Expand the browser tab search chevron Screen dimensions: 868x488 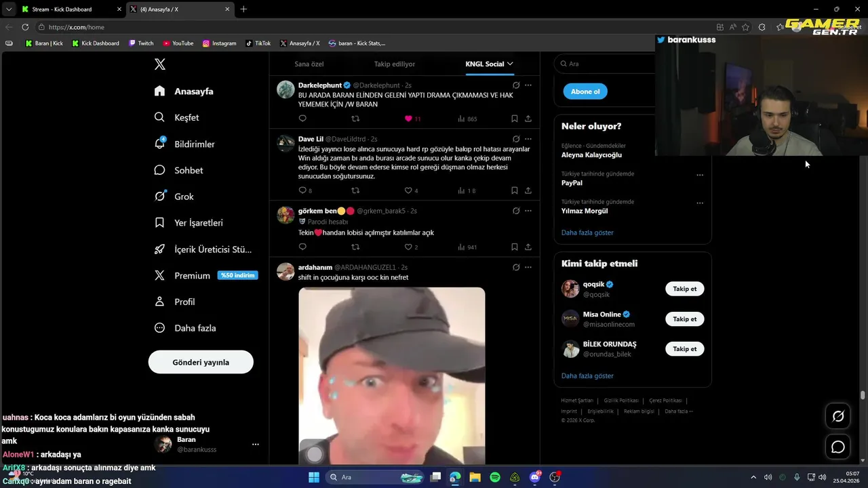(8, 9)
